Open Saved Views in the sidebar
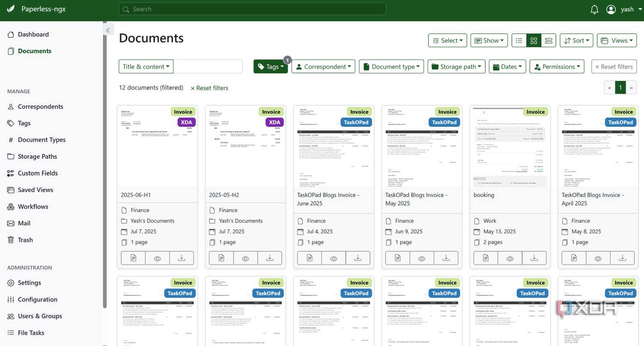The height and width of the screenshot is (346, 644). (x=35, y=190)
